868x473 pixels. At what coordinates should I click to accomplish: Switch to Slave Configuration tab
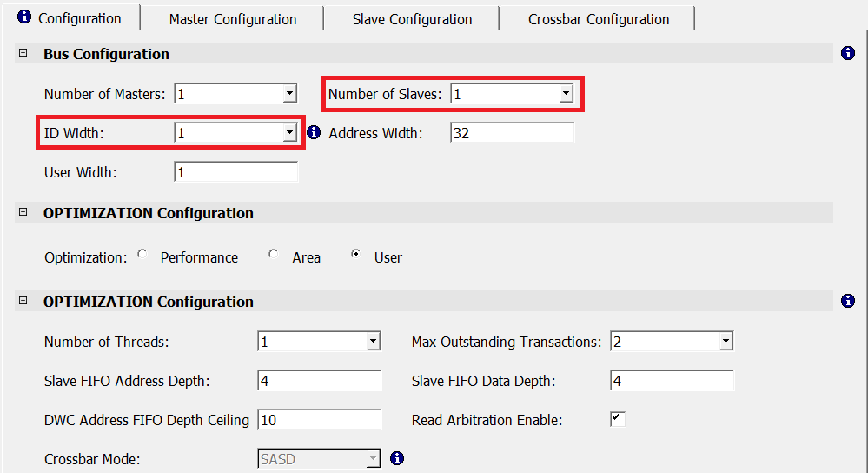pos(412,19)
